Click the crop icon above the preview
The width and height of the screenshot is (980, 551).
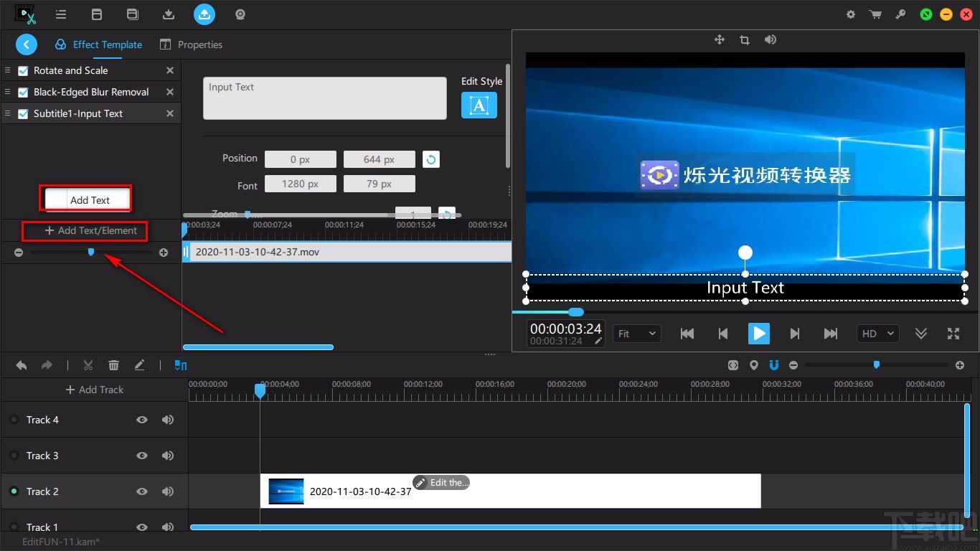[745, 40]
